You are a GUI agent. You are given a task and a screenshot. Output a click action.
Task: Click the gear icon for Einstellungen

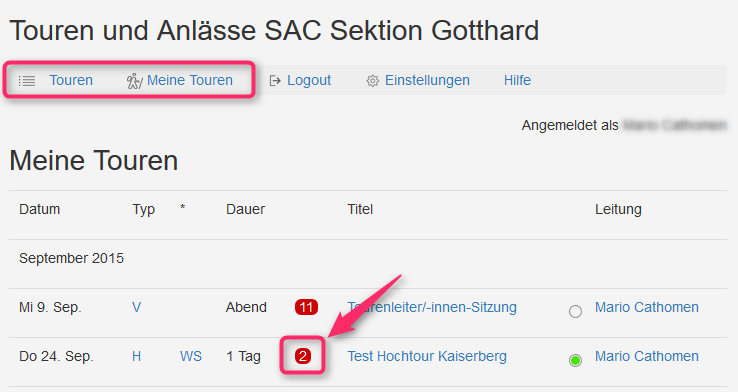click(x=372, y=81)
